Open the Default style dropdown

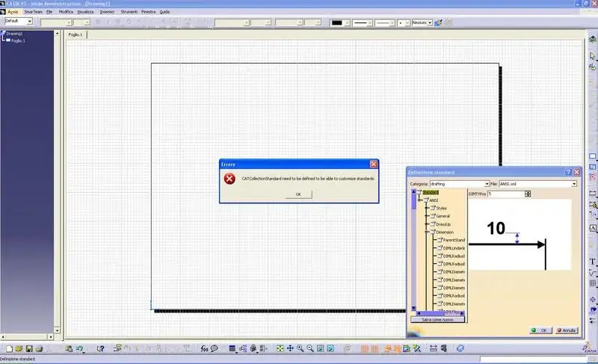(29, 22)
